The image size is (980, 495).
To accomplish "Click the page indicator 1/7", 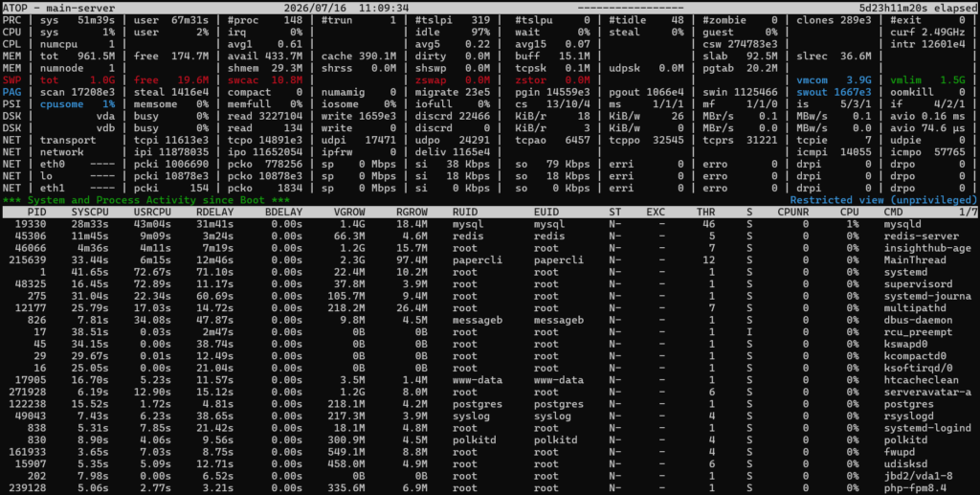I will coord(969,212).
